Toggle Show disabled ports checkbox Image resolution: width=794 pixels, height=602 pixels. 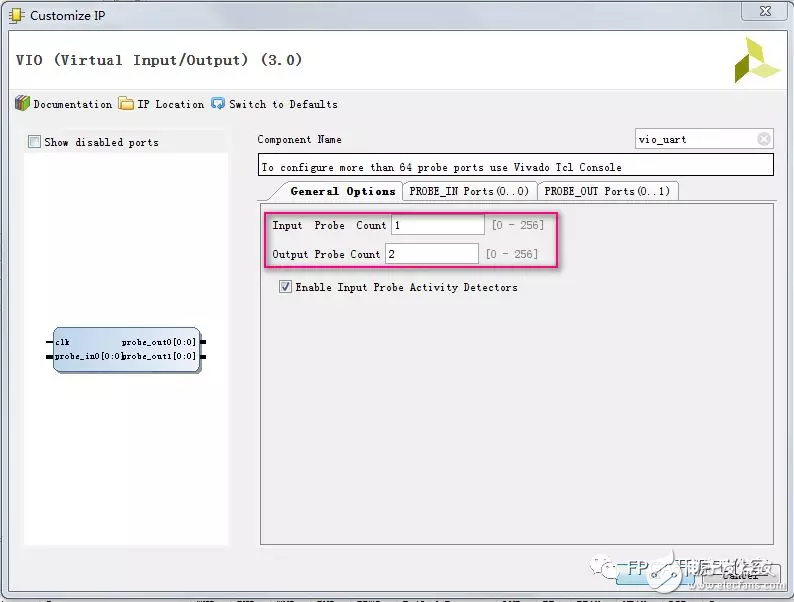34,141
